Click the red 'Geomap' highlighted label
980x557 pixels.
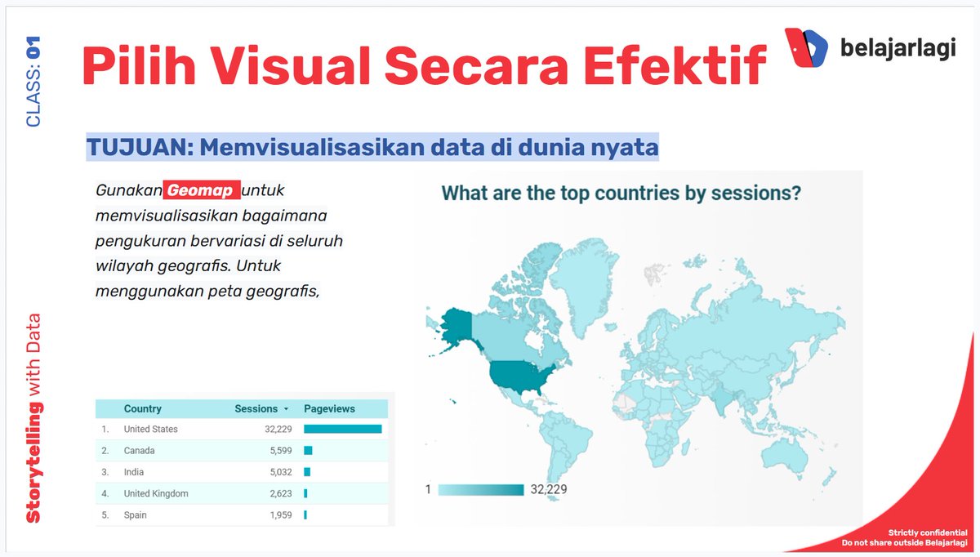click(203, 190)
